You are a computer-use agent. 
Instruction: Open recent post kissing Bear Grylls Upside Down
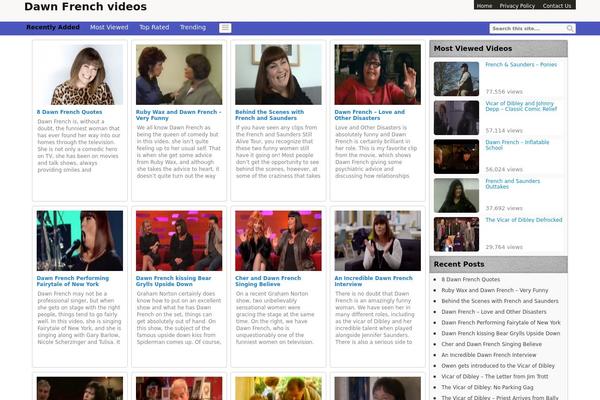pos(501,333)
